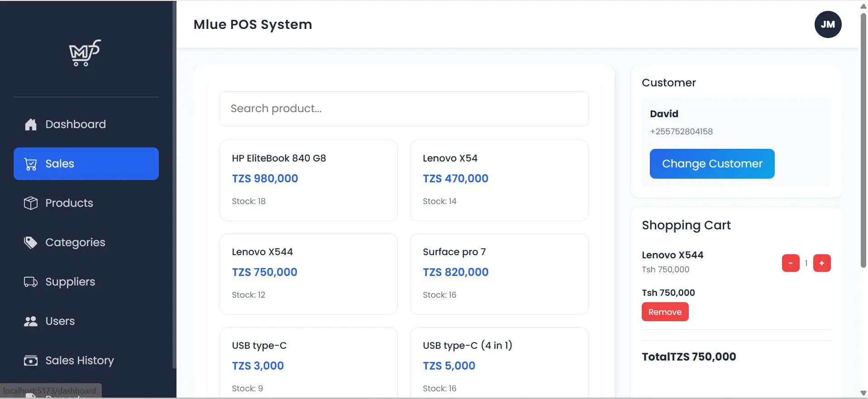
Task: Click the price TZS 470,000
Action: (455, 179)
